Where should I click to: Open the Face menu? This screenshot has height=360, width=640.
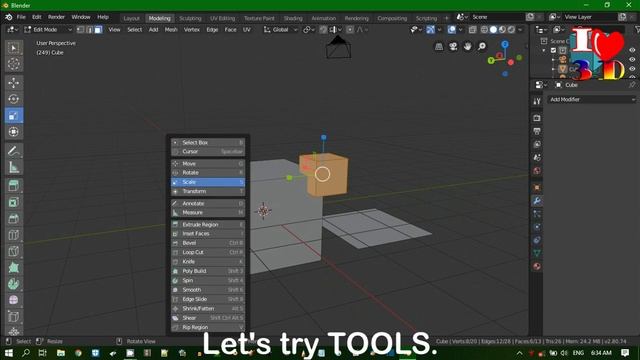coord(230,29)
